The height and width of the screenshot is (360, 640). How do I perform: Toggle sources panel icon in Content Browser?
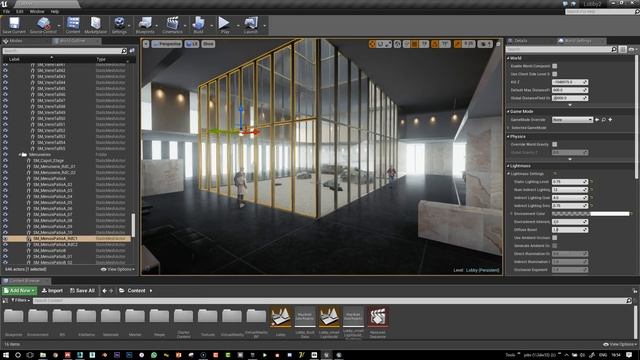point(5,300)
